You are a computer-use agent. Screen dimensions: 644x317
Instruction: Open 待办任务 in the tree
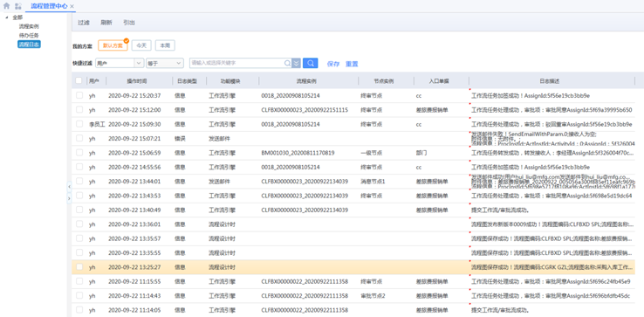point(29,36)
